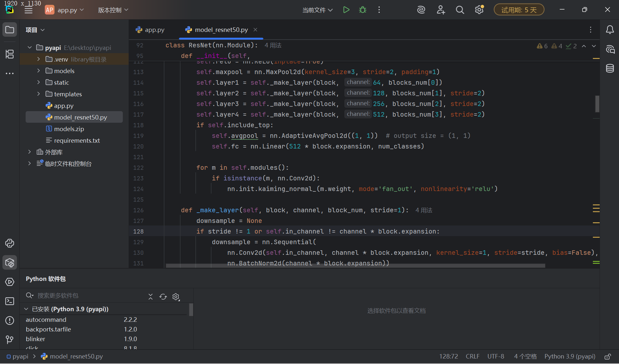Image resolution: width=619 pixels, height=364 pixels.
Task: Click the Python 3.9 (pyapi) interpreter status
Action: coord(570,357)
